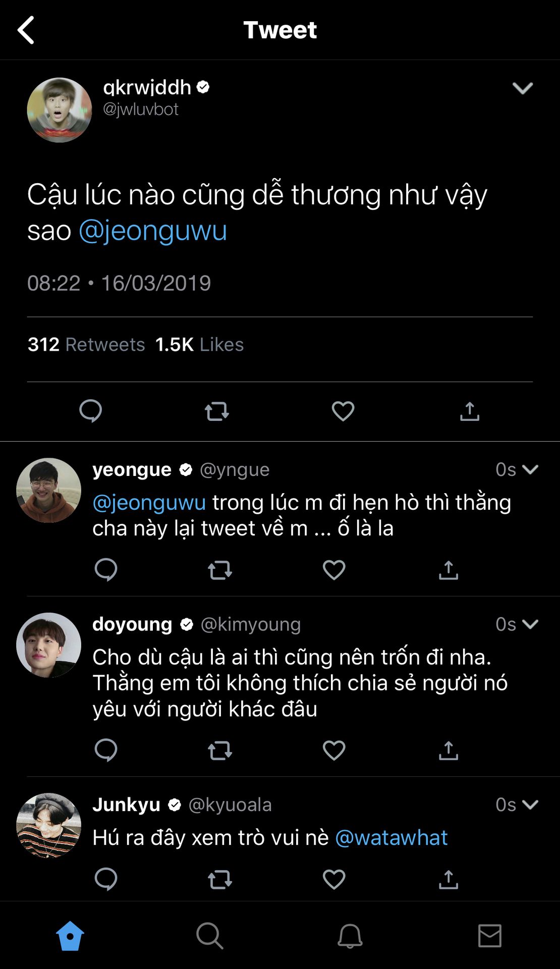Retweet doyoung's reply
This screenshot has width=560, height=969.
[x=220, y=750]
